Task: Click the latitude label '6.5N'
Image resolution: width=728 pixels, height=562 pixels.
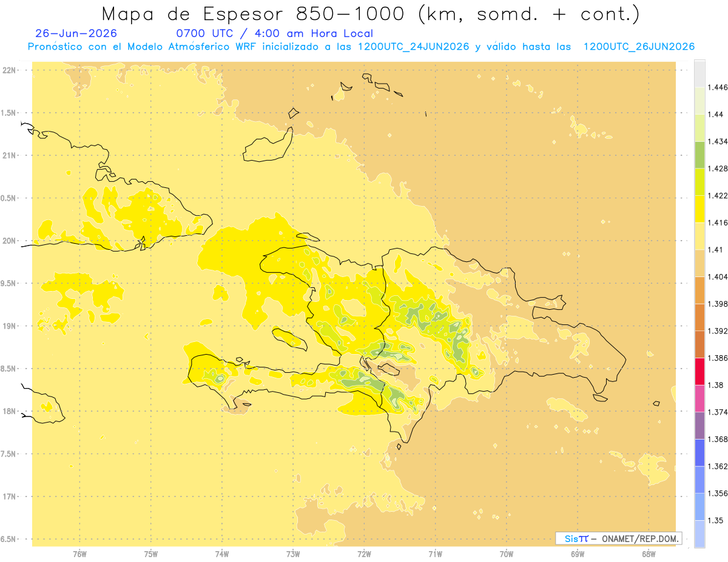Action: tap(8, 539)
